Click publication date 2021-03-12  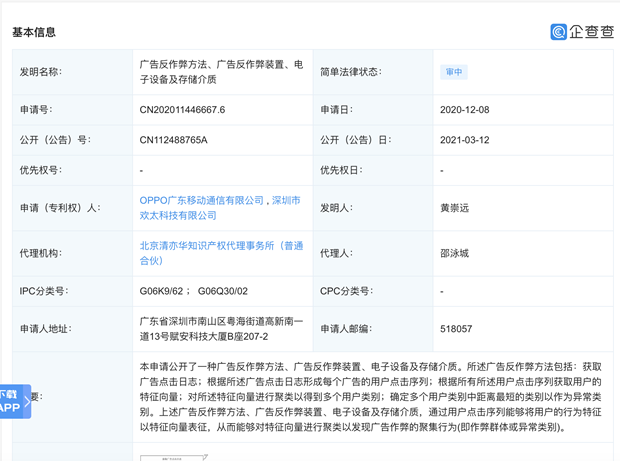(465, 140)
